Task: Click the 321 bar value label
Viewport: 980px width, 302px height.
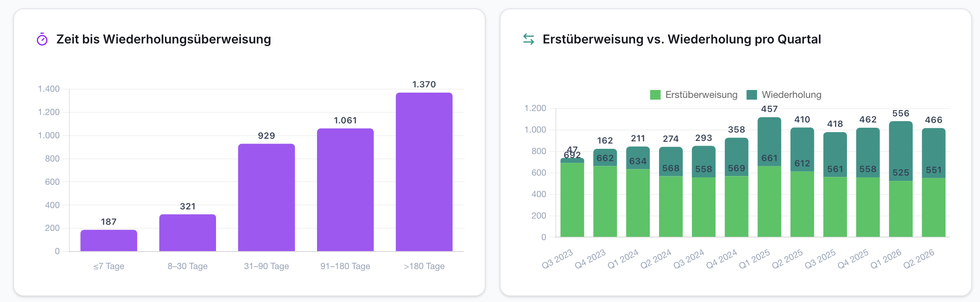Action: pos(187,206)
